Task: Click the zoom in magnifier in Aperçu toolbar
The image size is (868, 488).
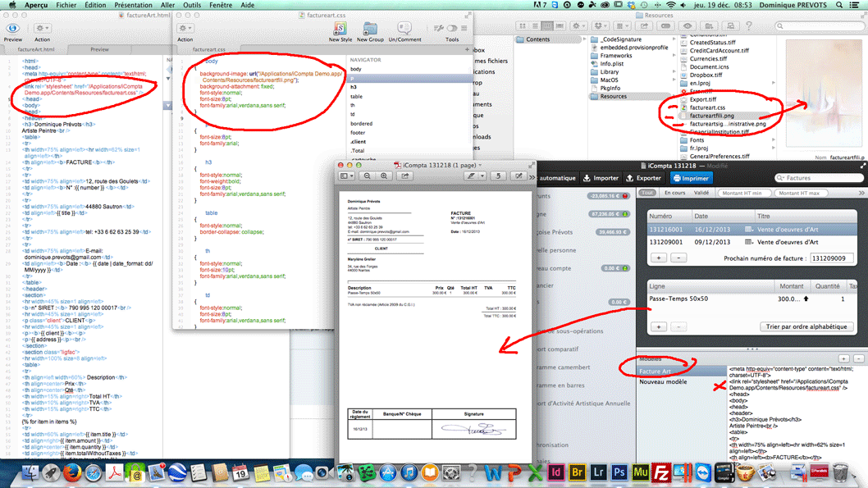Action: [384, 176]
